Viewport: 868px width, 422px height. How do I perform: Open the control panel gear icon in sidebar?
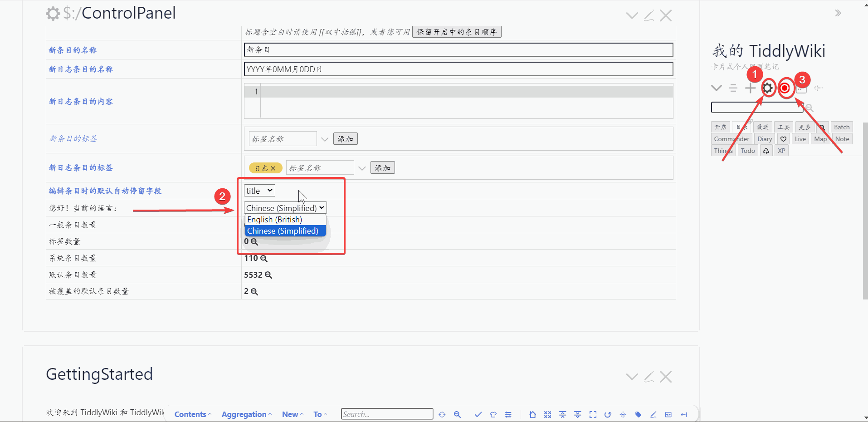coord(767,88)
